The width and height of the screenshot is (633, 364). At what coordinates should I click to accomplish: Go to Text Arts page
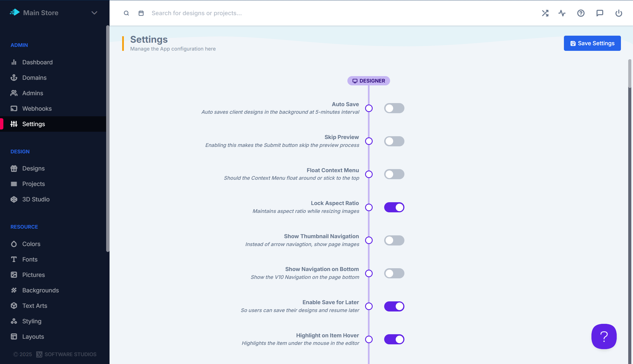[53, 306]
